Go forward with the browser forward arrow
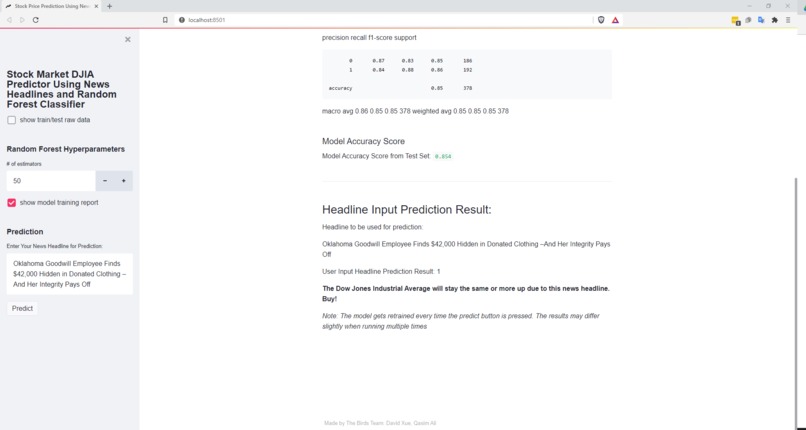 [x=22, y=20]
